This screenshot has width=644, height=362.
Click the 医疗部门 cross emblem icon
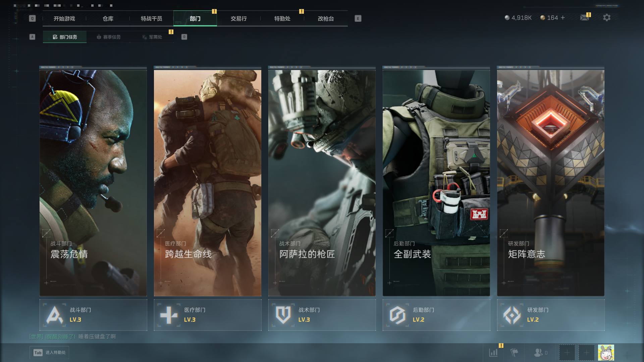click(169, 315)
